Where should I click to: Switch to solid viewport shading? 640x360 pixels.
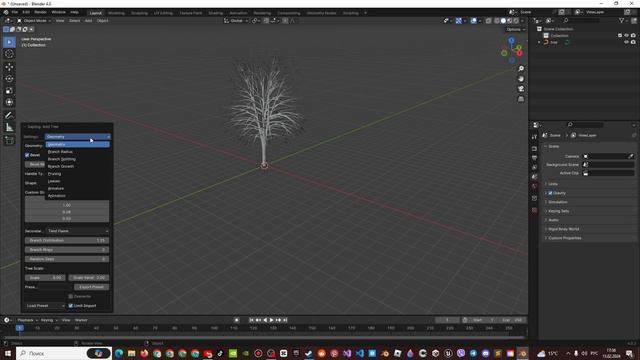click(x=503, y=21)
